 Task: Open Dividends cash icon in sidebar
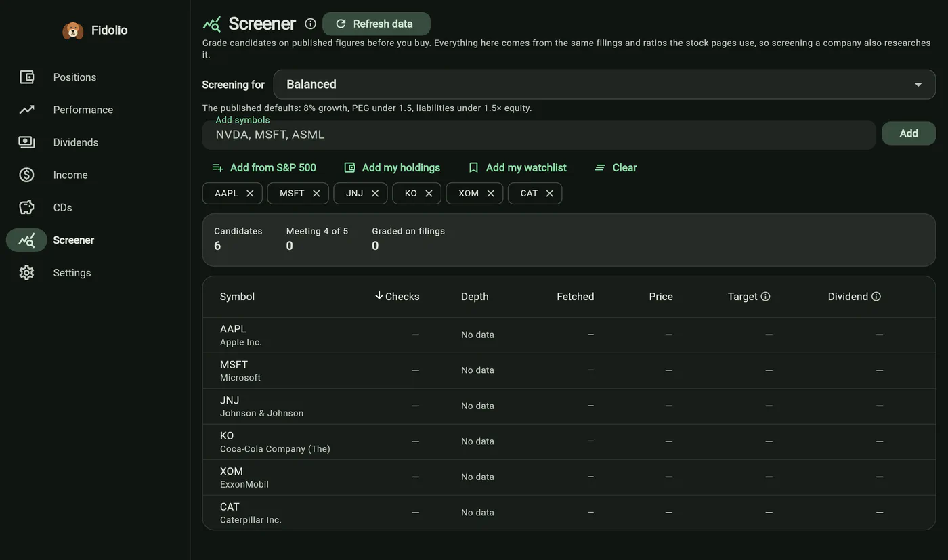pos(26,142)
